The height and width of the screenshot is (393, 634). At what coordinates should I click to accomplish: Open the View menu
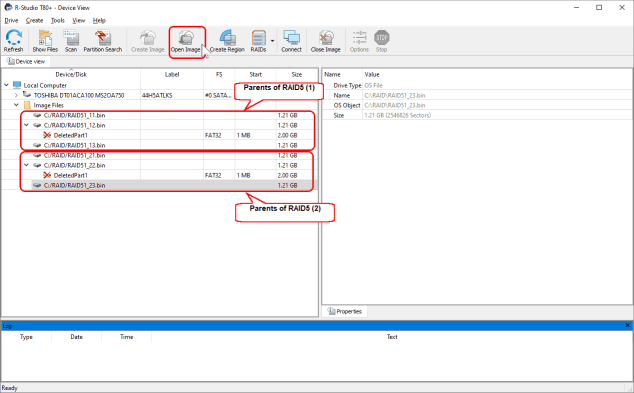[78, 20]
